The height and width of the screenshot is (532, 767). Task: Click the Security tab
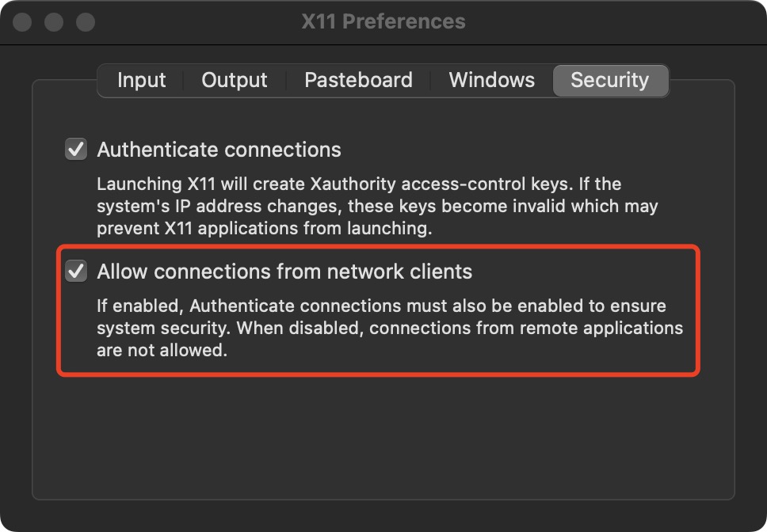(x=609, y=80)
